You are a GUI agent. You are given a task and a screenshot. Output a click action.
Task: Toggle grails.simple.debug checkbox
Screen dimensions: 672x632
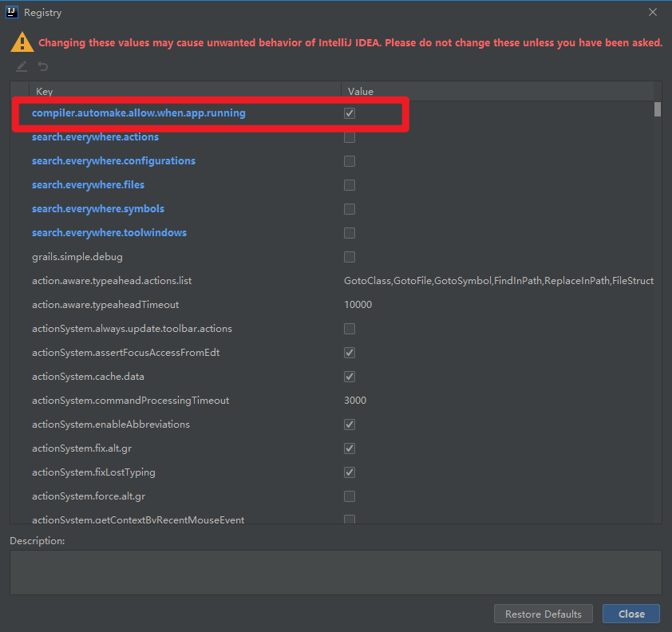coord(350,257)
